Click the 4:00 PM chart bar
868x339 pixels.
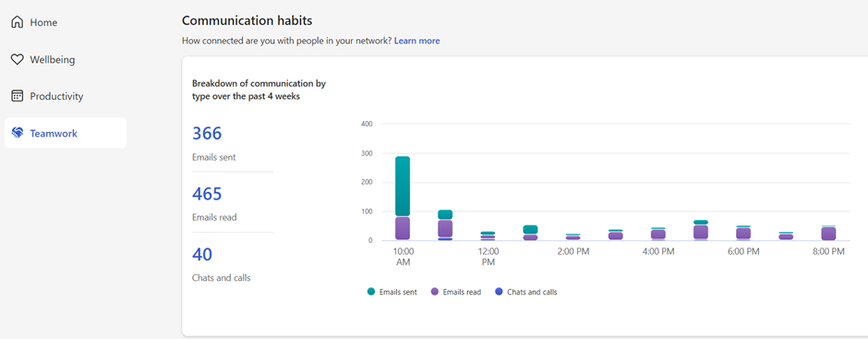[x=658, y=234]
